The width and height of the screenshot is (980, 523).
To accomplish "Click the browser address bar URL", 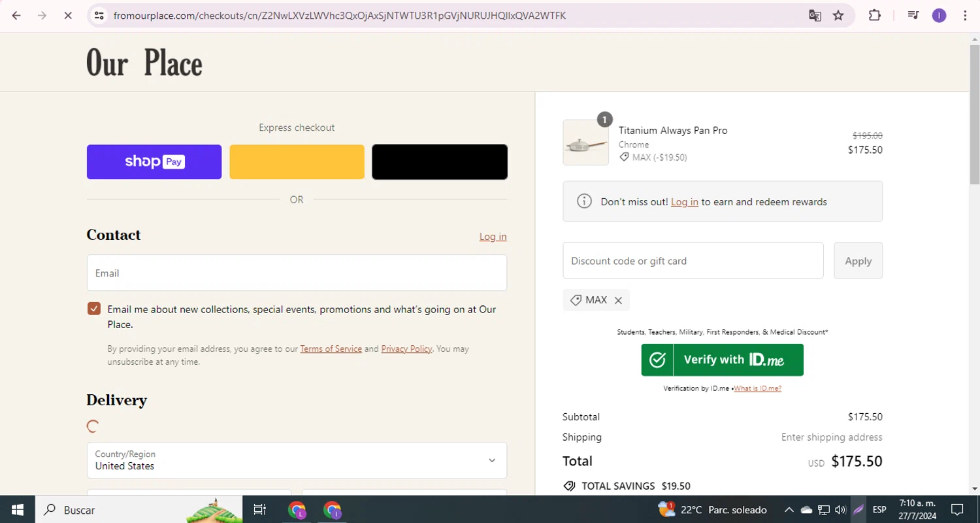I will [x=339, y=15].
